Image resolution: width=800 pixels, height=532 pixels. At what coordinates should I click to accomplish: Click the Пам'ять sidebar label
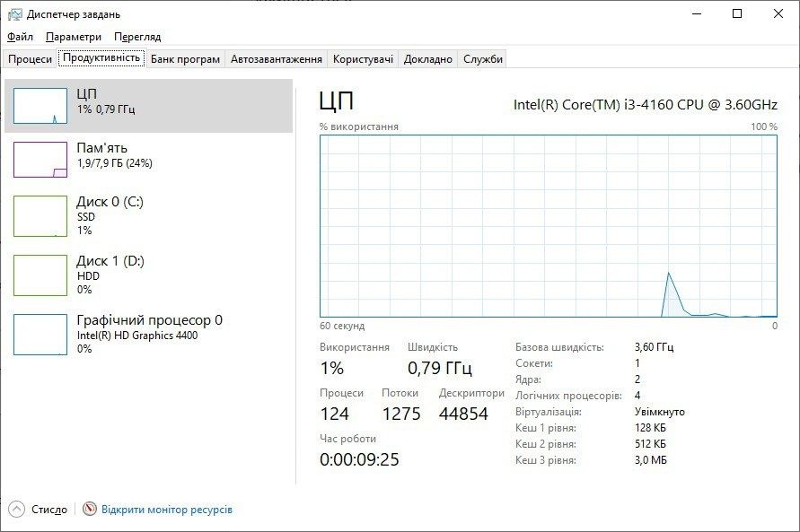[x=102, y=148]
